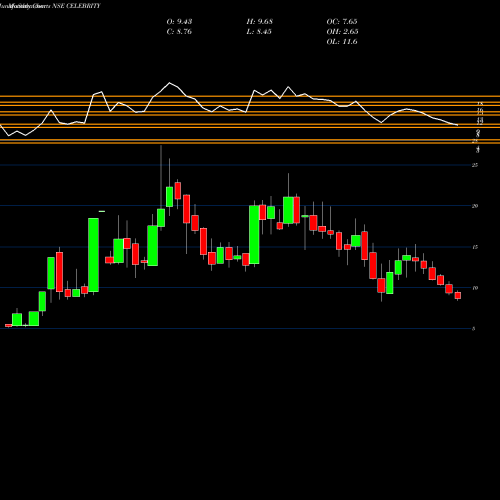
Task: Click the price axis label '15'
Action: pos(475,247)
